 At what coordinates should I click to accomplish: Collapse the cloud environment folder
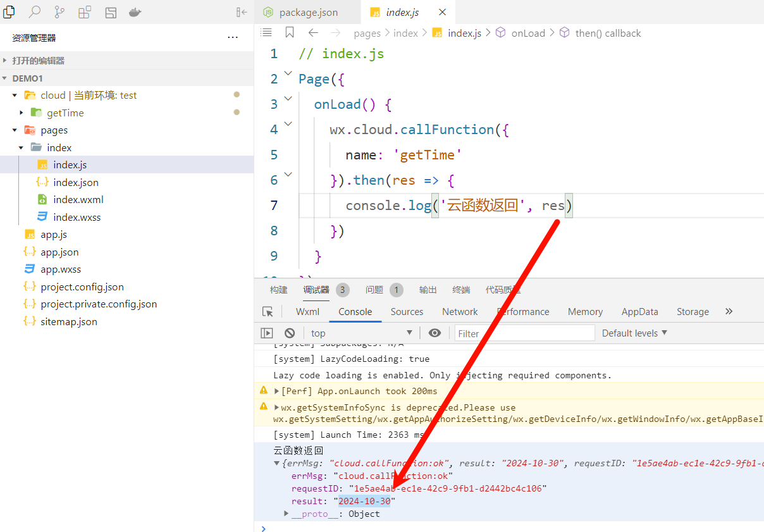click(15, 96)
